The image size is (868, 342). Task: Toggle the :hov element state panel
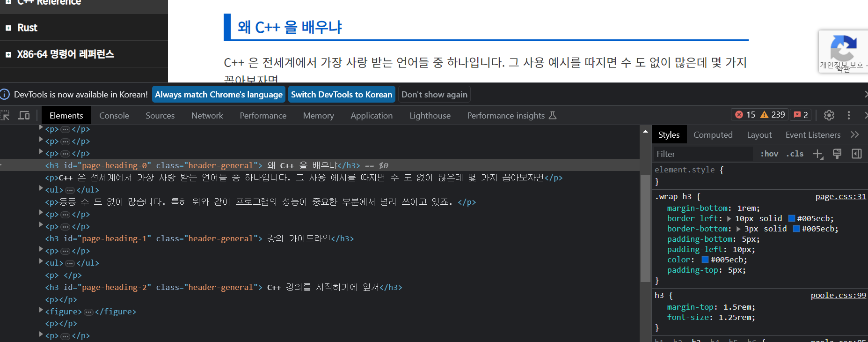pyautogui.click(x=769, y=154)
